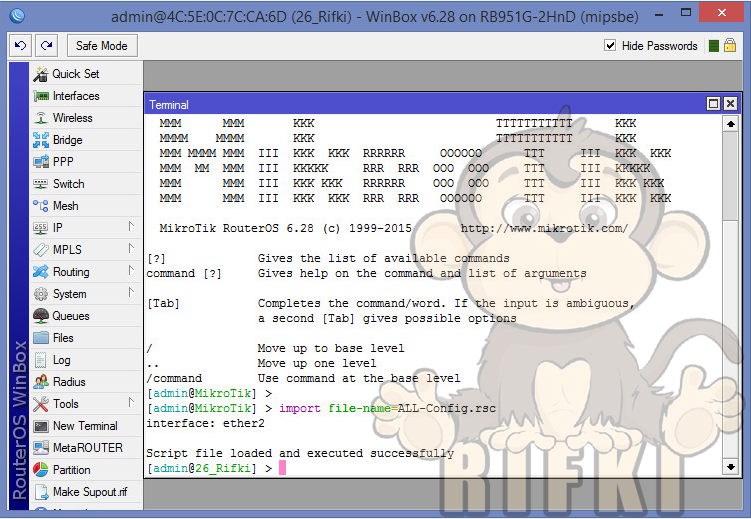The height and width of the screenshot is (519, 751).
Task: Select the Quick Set menu label
Action: point(76,74)
